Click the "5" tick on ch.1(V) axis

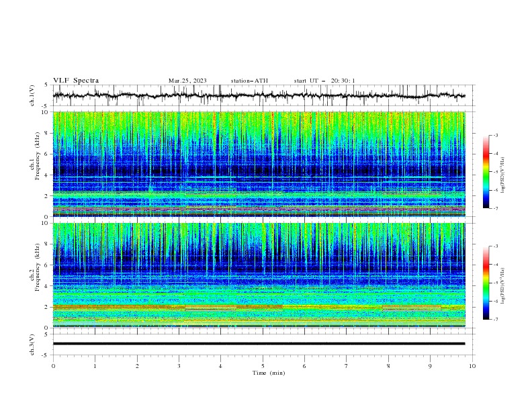click(48, 85)
